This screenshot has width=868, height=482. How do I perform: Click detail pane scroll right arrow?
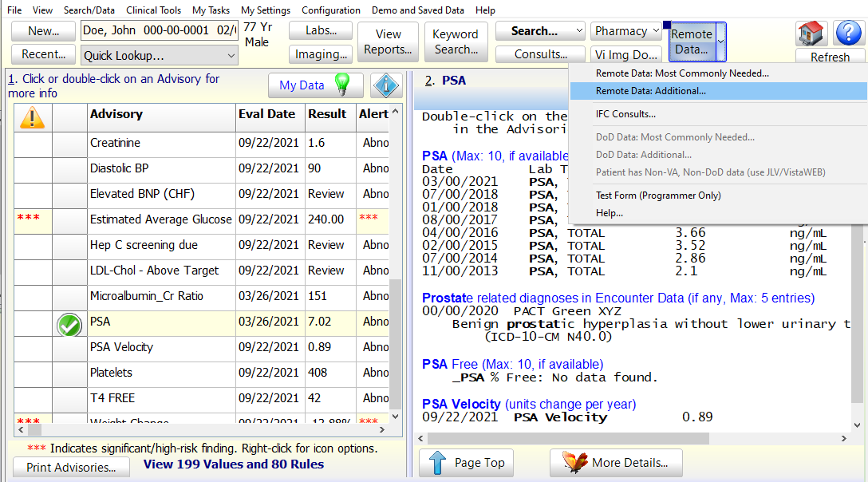[843, 438]
